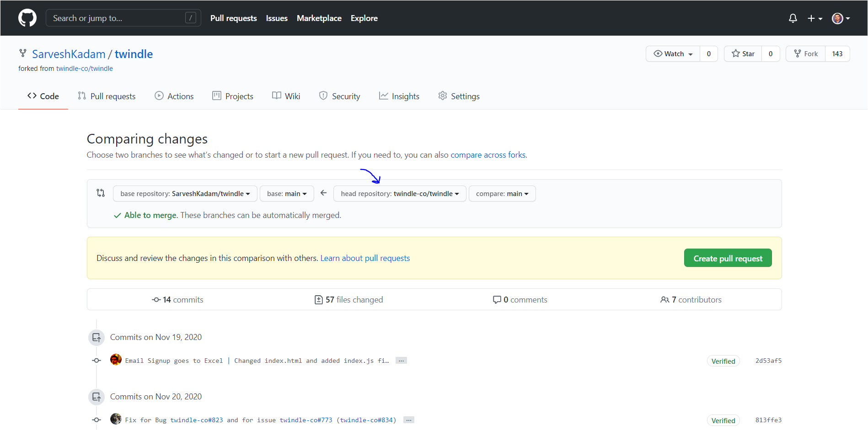Click the 14 commits tab
Screen dimensions: 868x430
tap(178, 300)
